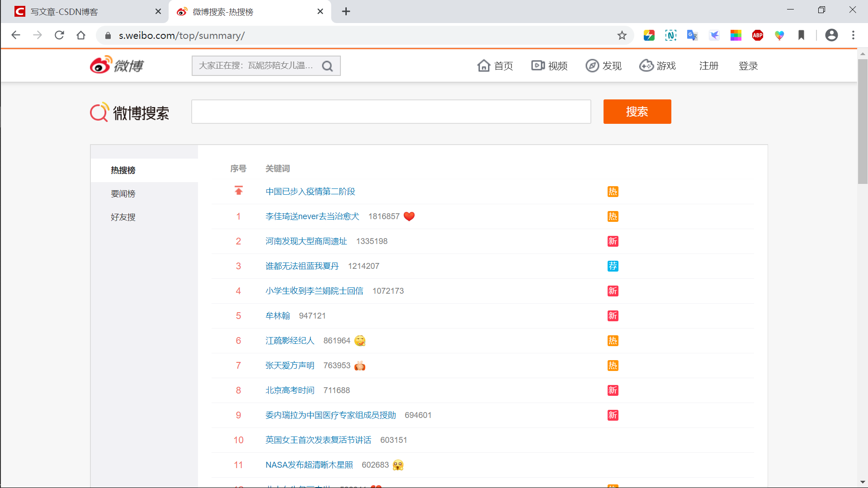Click the blue 荐 badge on row 3

click(613, 266)
